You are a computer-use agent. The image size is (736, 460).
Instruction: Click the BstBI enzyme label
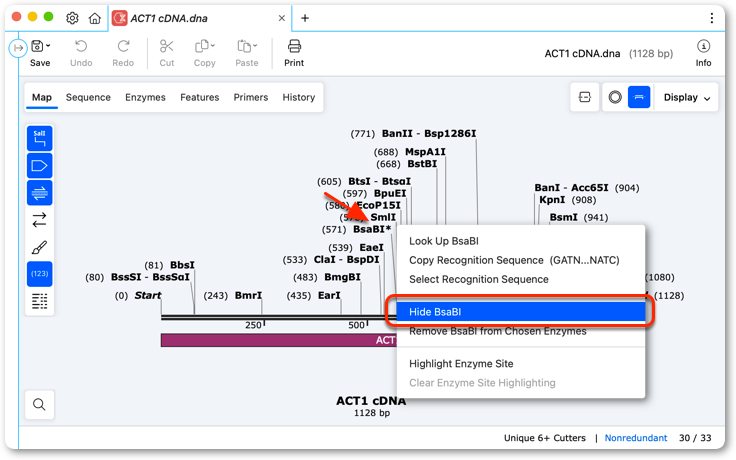(422, 164)
